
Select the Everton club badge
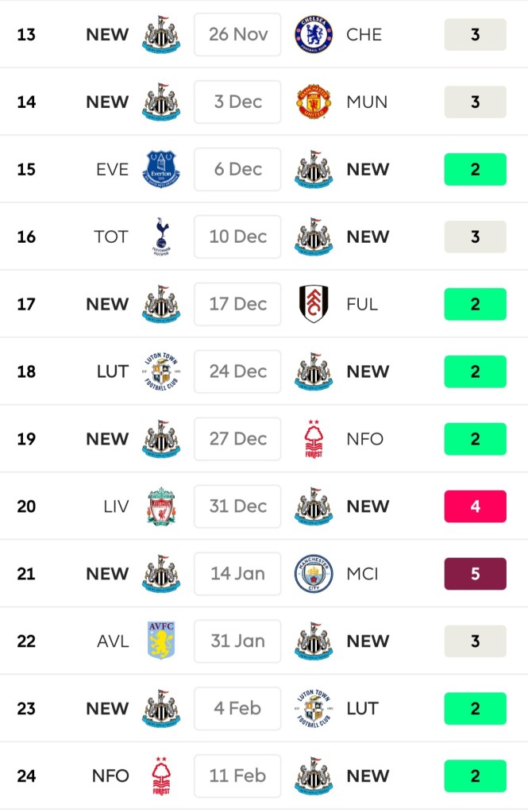coord(161,169)
